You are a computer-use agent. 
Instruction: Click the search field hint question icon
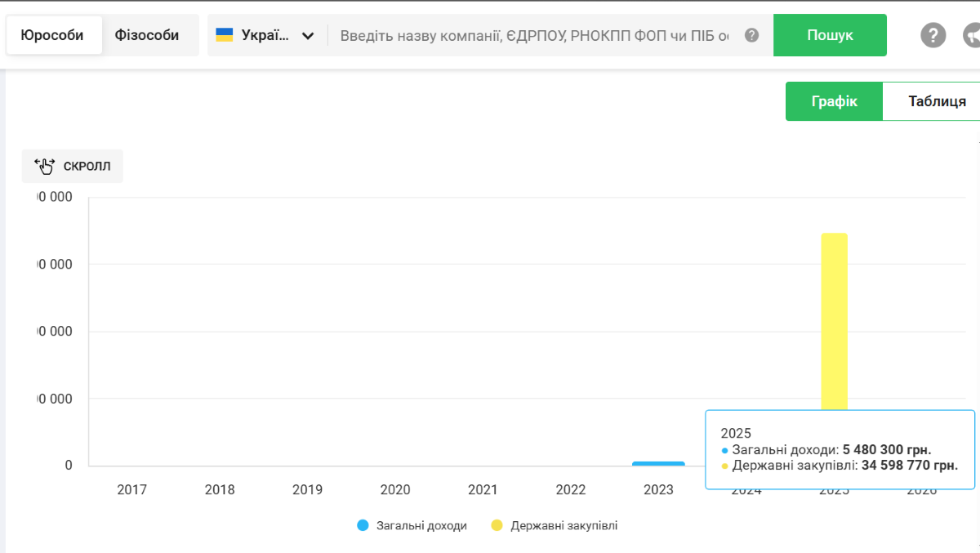(x=752, y=35)
